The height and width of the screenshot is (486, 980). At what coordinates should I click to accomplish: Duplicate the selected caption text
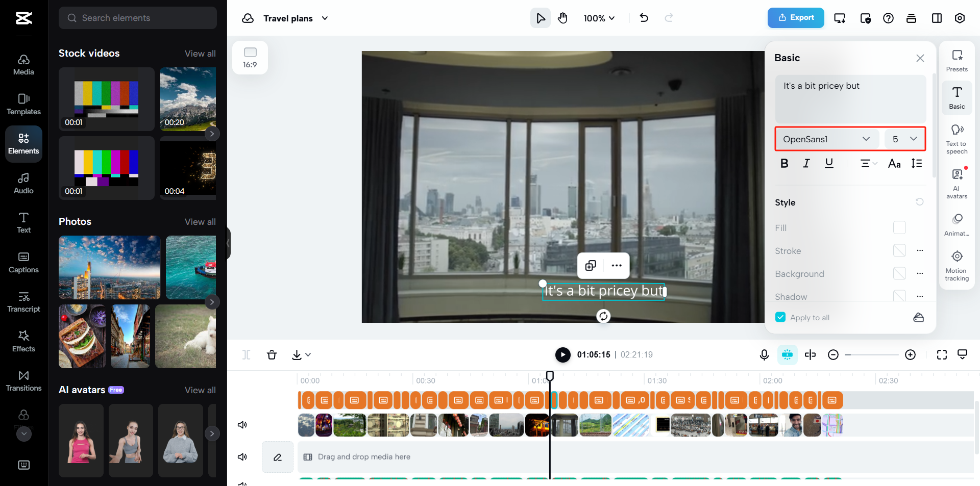pyautogui.click(x=591, y=265)
